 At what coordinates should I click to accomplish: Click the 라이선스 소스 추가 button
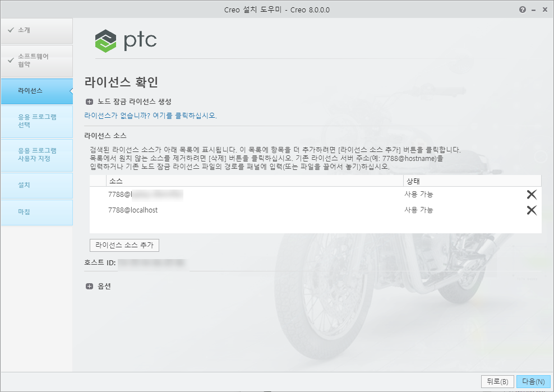pos(124,245)
